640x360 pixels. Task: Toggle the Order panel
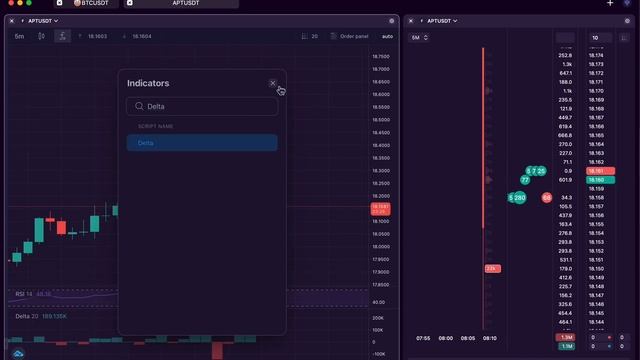tap(349, 36)
